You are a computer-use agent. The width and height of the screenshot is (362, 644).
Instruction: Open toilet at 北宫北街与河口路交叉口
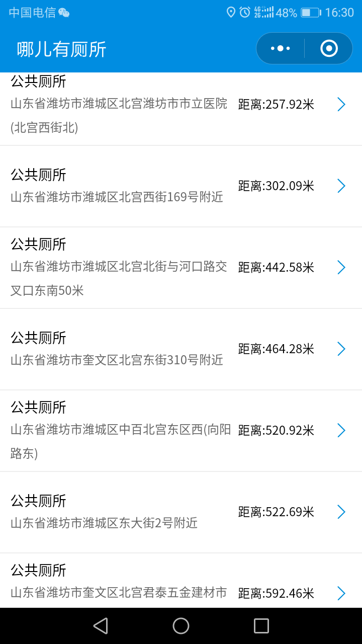coord(181,268)
